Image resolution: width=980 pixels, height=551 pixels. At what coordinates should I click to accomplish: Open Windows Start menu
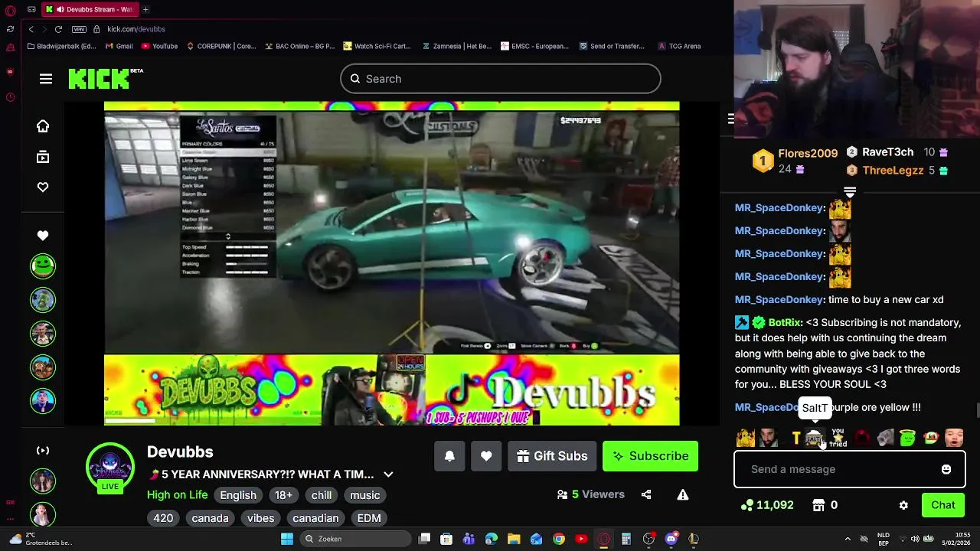pos(287,539)
